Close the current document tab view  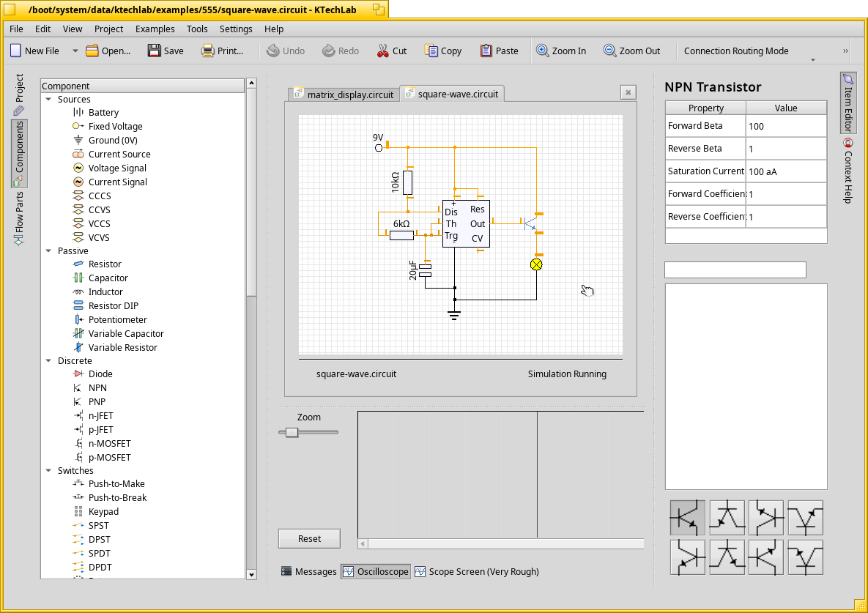[628, 92]
